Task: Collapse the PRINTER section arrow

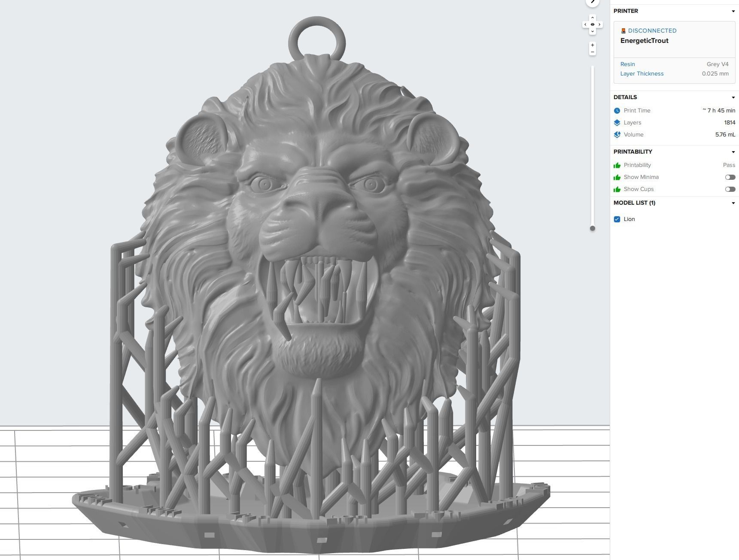Action: click(733, 11)
